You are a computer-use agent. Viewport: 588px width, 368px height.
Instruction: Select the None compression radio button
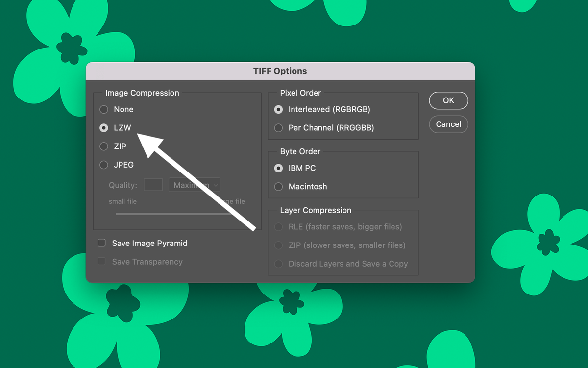[104, 109]
